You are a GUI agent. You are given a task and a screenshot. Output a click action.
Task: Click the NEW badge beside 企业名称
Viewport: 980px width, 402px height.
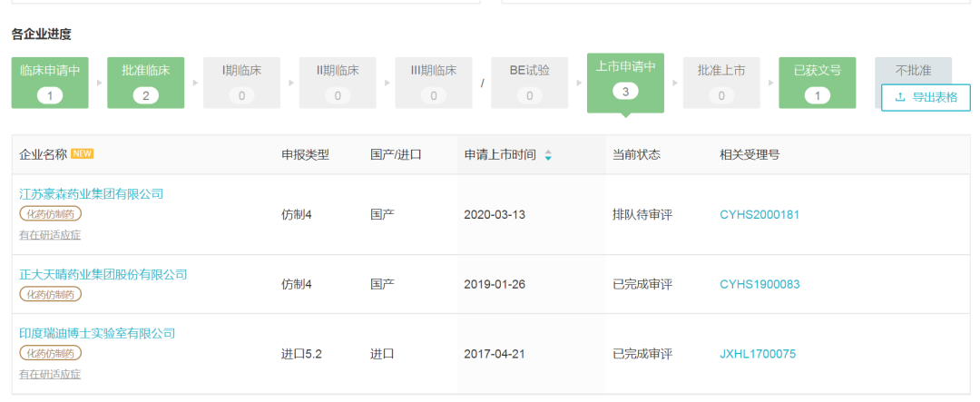(82, 153)
